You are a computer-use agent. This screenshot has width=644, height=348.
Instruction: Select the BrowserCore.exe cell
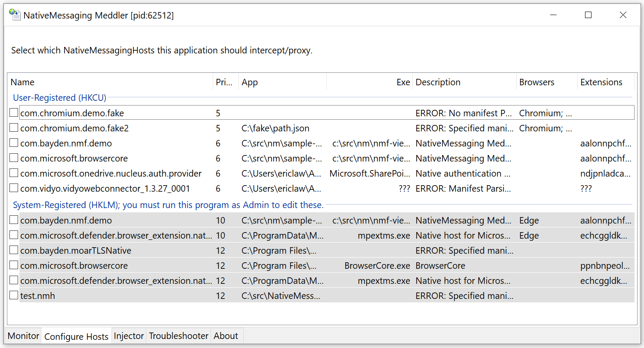378,266
